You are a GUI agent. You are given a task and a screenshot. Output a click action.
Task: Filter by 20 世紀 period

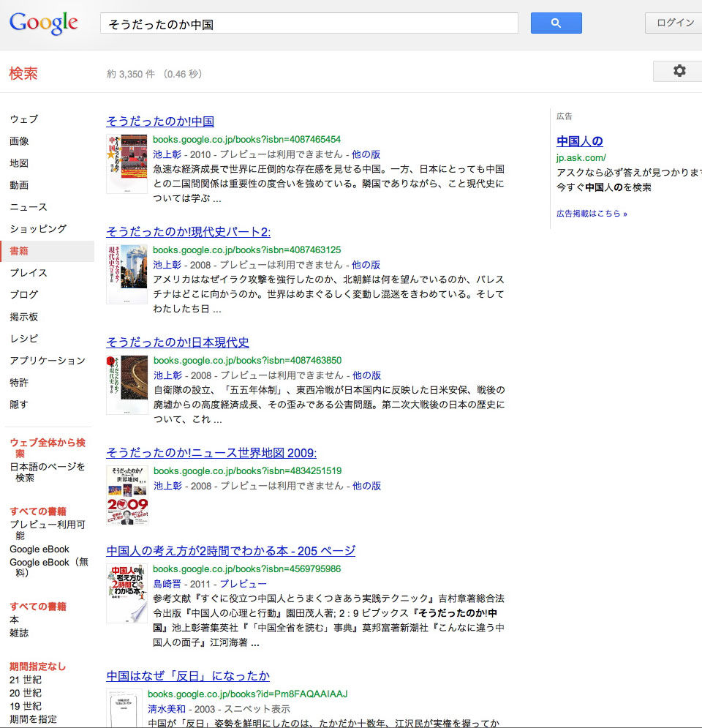[26, 693]
